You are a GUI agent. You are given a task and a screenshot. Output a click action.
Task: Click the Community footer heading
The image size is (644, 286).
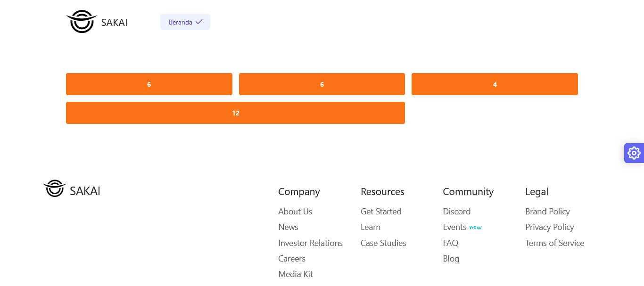click(x=468, y=192)
